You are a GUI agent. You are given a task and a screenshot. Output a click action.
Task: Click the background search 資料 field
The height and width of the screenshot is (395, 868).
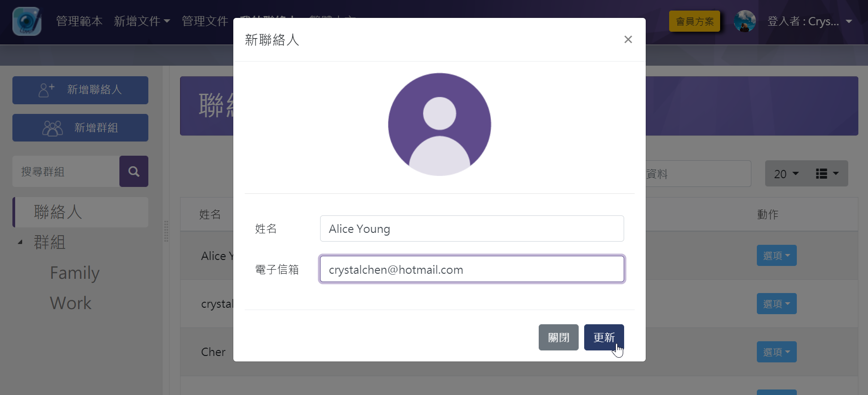[698, 174]
